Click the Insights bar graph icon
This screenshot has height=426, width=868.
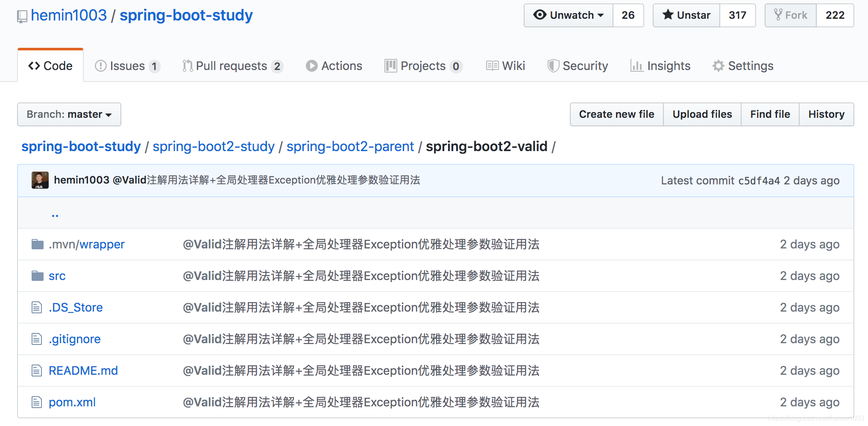coord(637,66)
